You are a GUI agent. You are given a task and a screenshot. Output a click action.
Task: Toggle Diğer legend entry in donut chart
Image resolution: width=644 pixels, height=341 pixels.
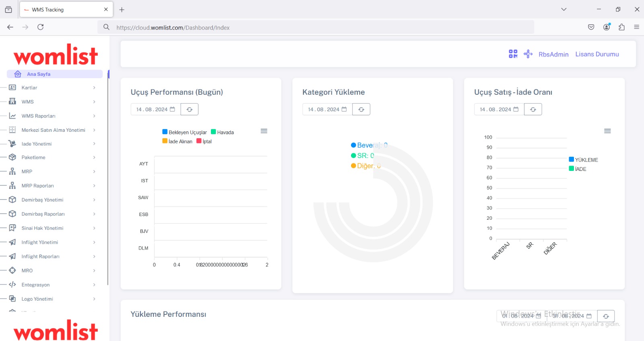click(x=366, y=166)
